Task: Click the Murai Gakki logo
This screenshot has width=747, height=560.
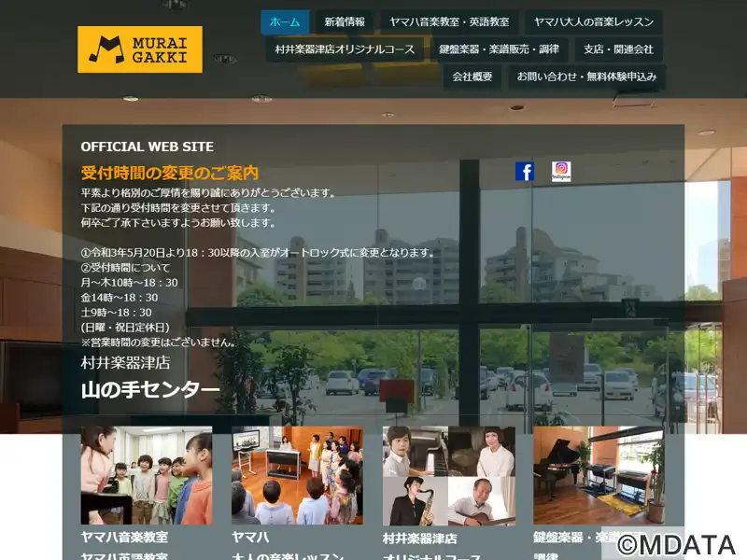Action: click(x=140, y=49)
